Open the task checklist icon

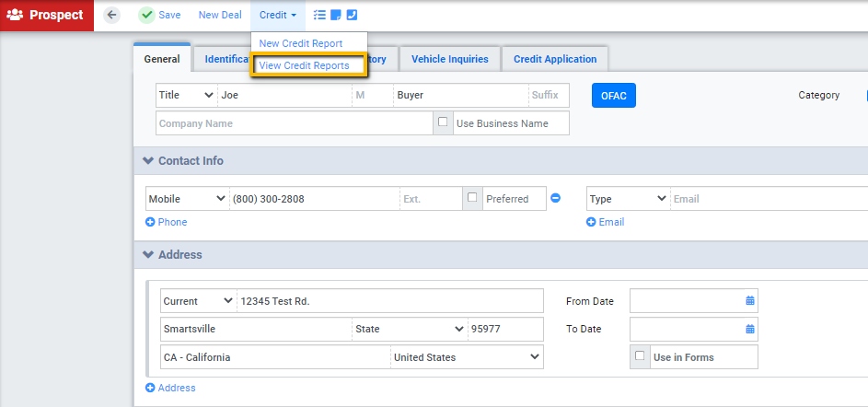[x=319, y=15]
